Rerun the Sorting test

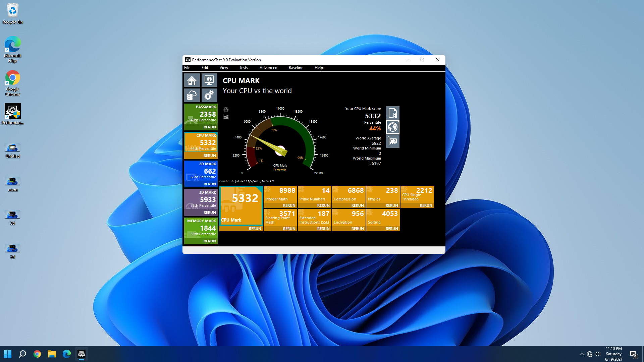coord(391,229)
